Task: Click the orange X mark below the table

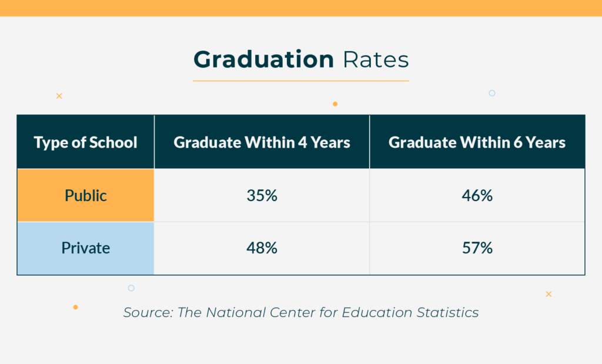Action: pyautogui.click(x=549, y=294)
